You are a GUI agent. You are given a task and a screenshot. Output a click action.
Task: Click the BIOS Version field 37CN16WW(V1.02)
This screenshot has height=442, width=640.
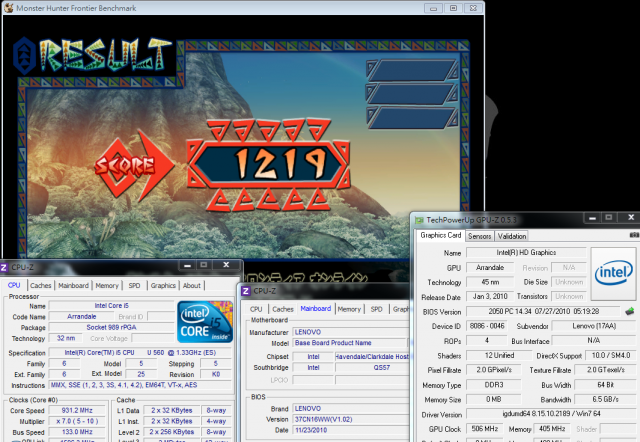[x=351, y=419]
